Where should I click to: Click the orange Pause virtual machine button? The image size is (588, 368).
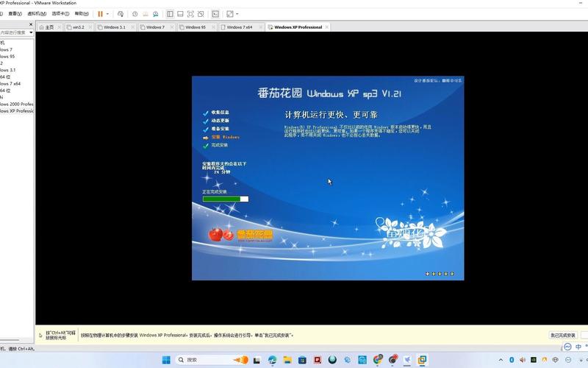pos(100,14)
